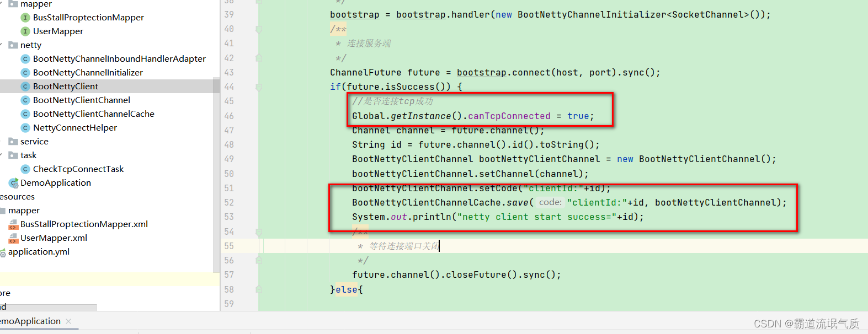The height and width of the screenshot is (334, 868).
Task: Click the comment fold end marker at line 56
Action: pyautogui.click(x=258, y=260)
